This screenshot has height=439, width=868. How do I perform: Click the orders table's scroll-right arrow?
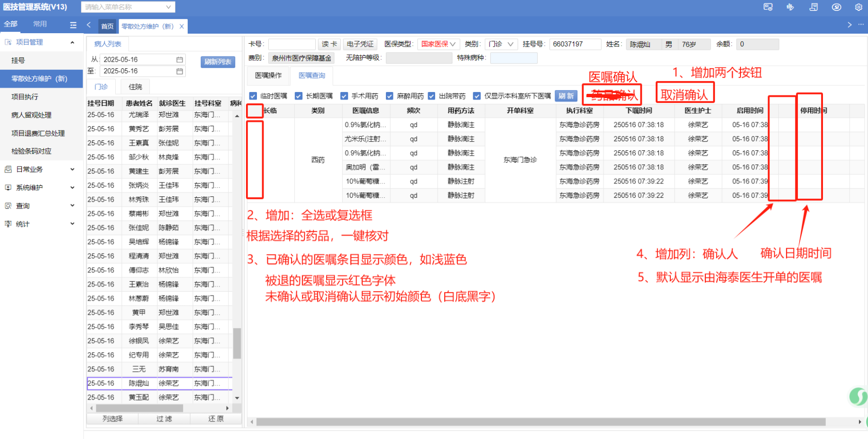click(x=860, y=422)
